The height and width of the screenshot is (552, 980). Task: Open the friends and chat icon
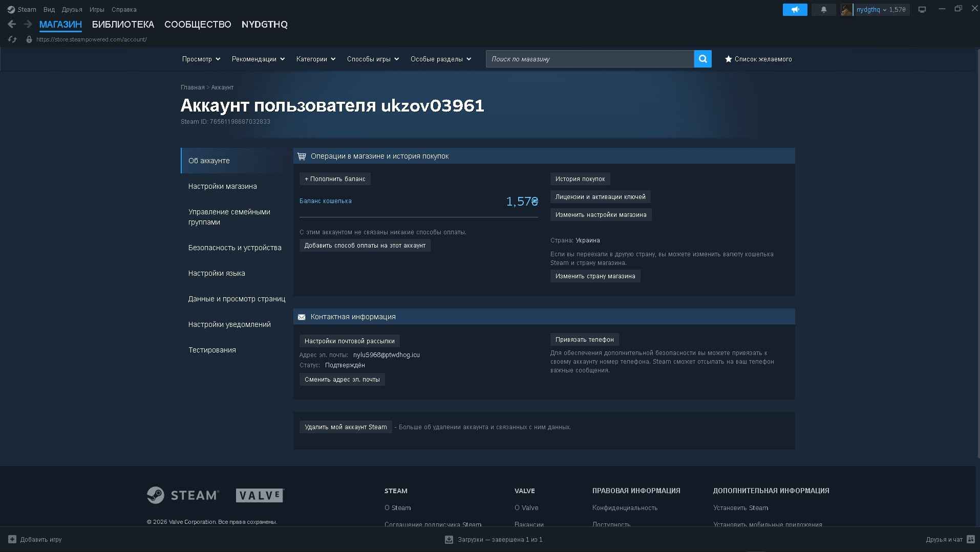tap(970, 539)
